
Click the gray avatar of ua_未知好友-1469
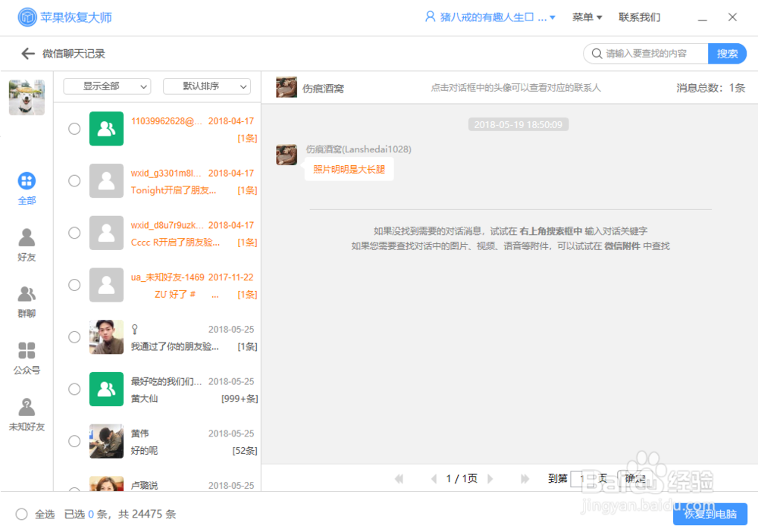click(106, 285)
